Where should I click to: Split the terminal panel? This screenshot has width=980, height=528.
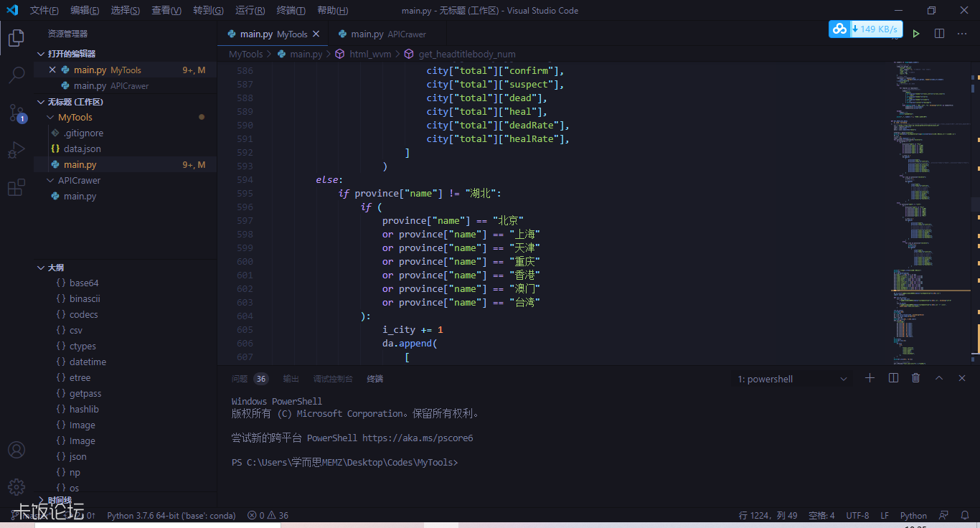893,378
